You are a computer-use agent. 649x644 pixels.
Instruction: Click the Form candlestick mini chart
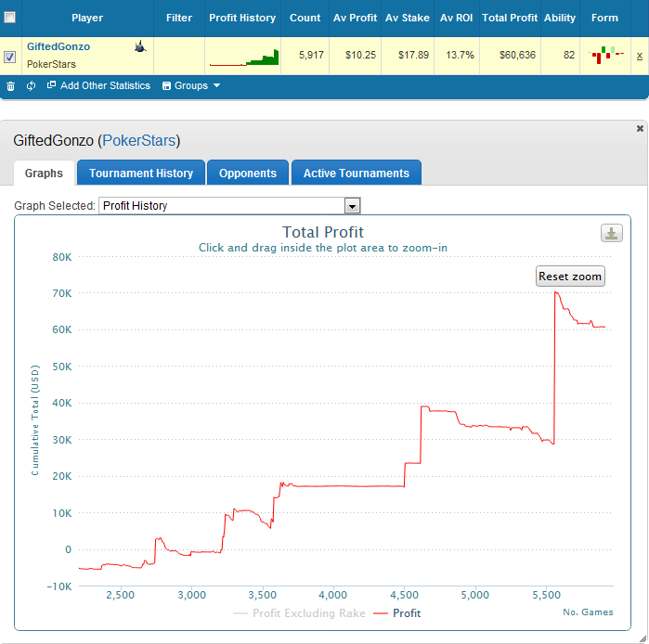(605, 55)
